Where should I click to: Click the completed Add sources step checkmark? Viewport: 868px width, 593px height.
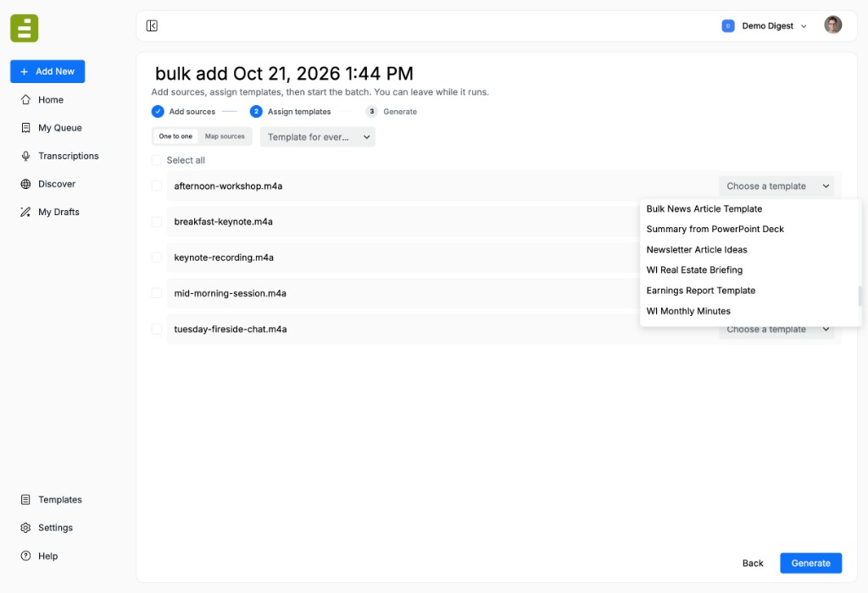[158, 111]
